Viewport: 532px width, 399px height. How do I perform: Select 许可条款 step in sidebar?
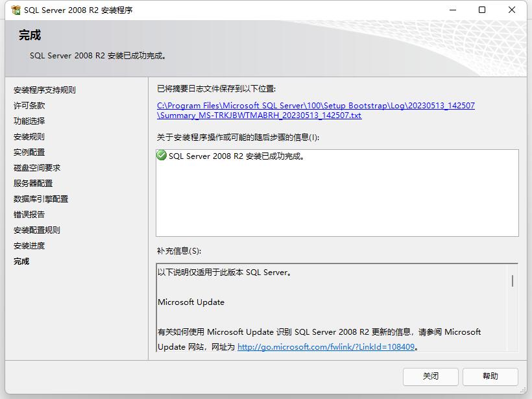[29, 106]
